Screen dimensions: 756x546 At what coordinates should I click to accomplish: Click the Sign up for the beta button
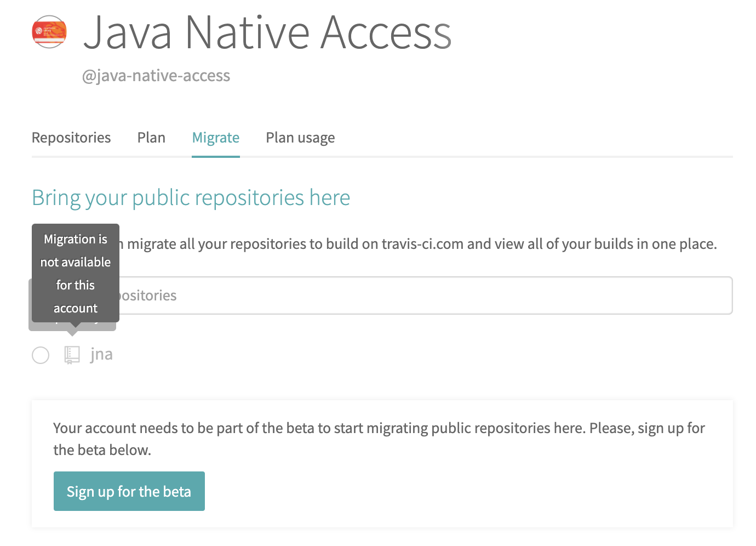click(129, 491)
